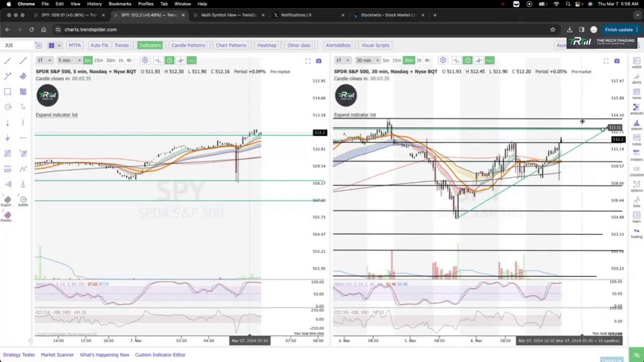Open the alerts sidebar panel
644x362 pixels.
636,78
